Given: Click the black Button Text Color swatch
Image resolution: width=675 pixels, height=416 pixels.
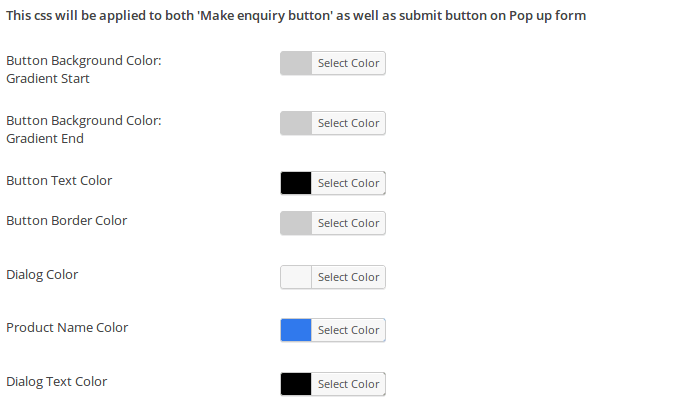Looking at the screenshot, I should pos(296,183).
